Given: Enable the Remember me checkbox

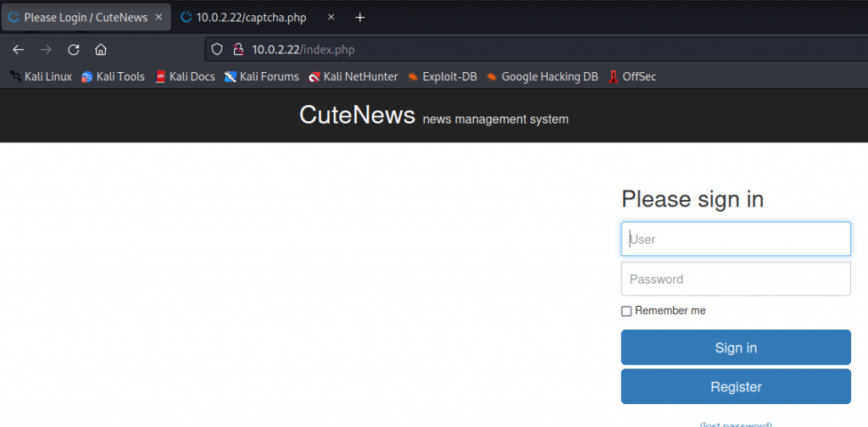Looking at the screenshot, I should coord(626,311).
